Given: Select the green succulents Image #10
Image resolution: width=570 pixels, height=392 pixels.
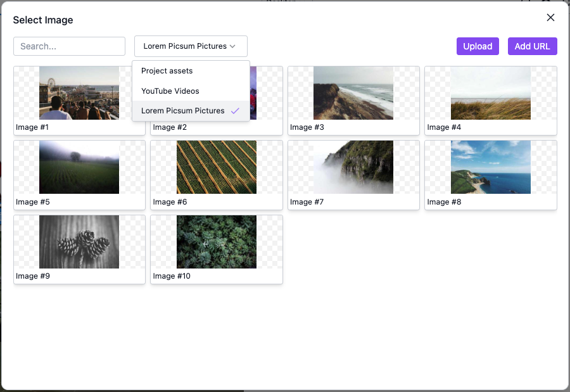Looking at the screenshot, I should 216,242.
